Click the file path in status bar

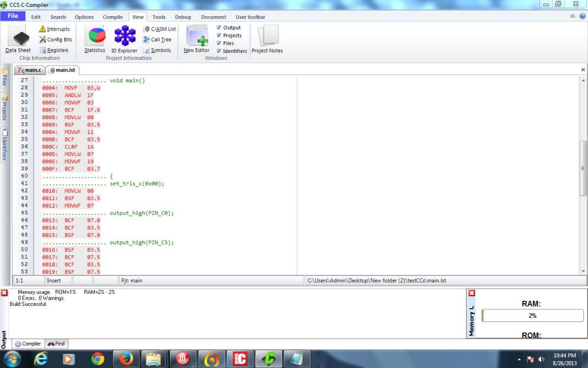pos(377,281)
